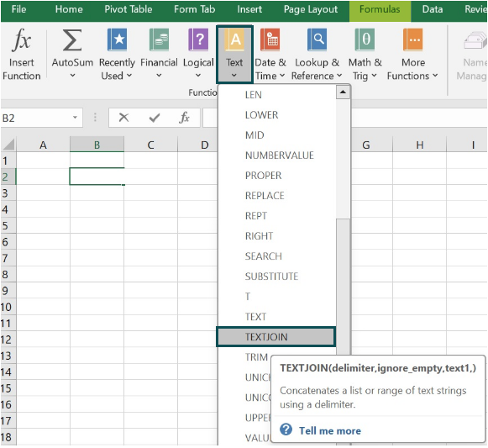Click the Select All corner triangle

click(x=8, y=145)
